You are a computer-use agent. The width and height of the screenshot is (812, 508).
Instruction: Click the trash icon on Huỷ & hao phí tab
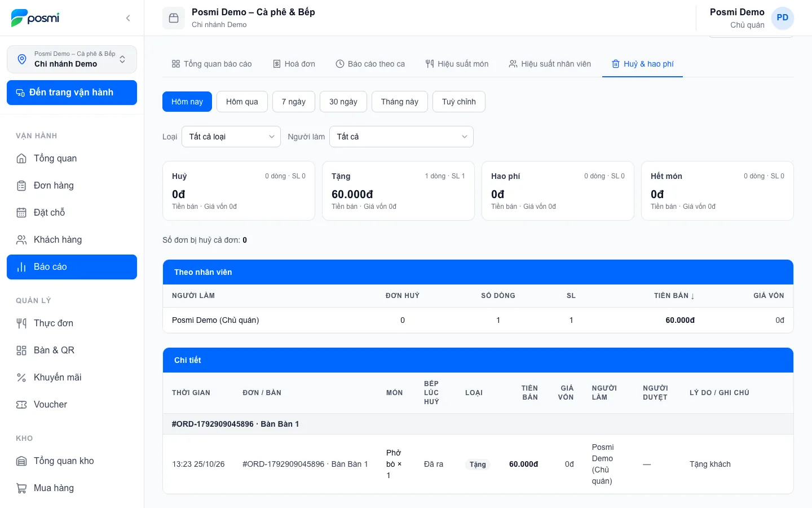click(x=616, y=64)
